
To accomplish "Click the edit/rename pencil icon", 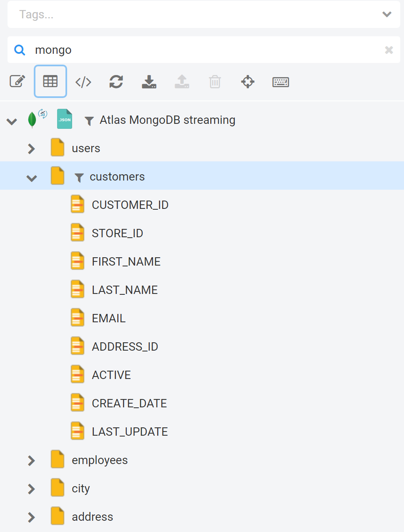I will (x=17, y=81).
